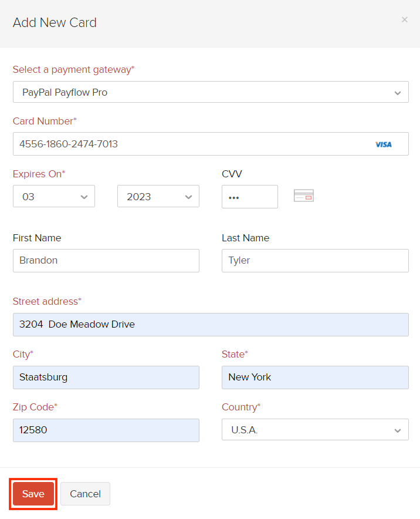Open the payment gateway dropdown
The height and width of the screenshot is (519, 420).
(x=211, y=92)
